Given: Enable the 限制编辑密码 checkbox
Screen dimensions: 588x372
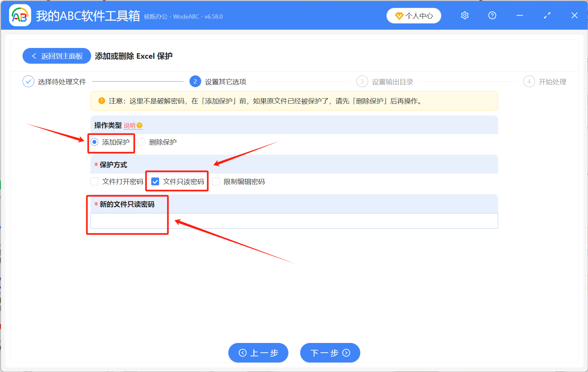Looking at the screenshot, I should click(216, 181).
